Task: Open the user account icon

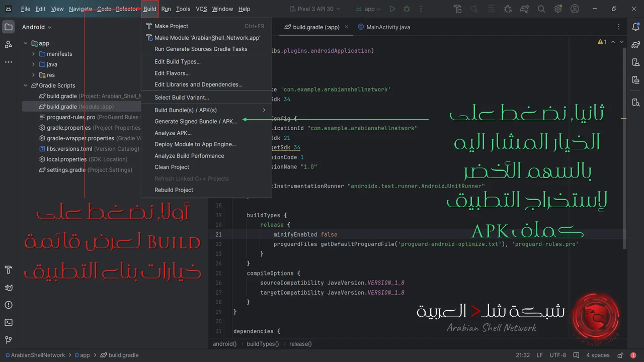Action: coord(575,9)
